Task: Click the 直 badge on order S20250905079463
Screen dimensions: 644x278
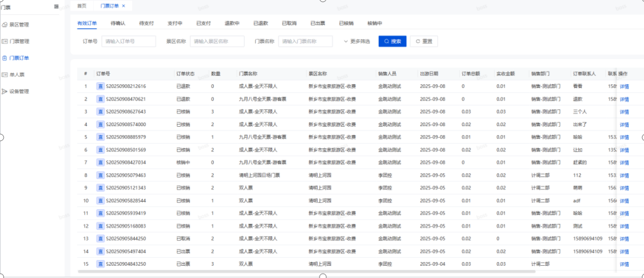Action: click(x=101, y=175)
